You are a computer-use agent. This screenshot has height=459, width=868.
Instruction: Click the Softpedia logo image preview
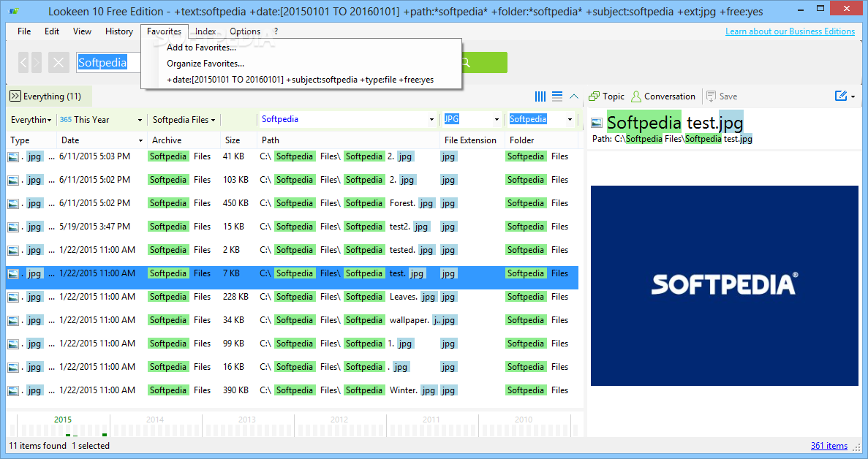tap(724, 285)
